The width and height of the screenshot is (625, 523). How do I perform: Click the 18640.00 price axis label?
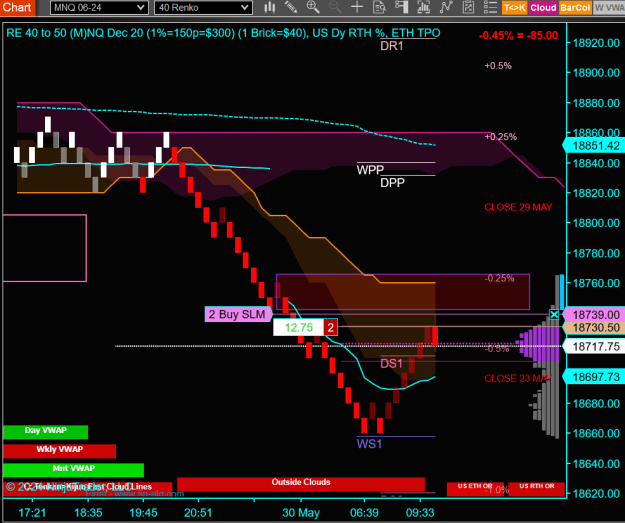pos(596,464)
